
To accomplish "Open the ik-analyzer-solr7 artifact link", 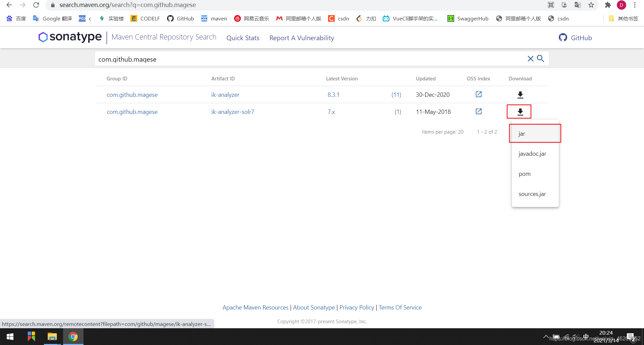I will point(233,112).
